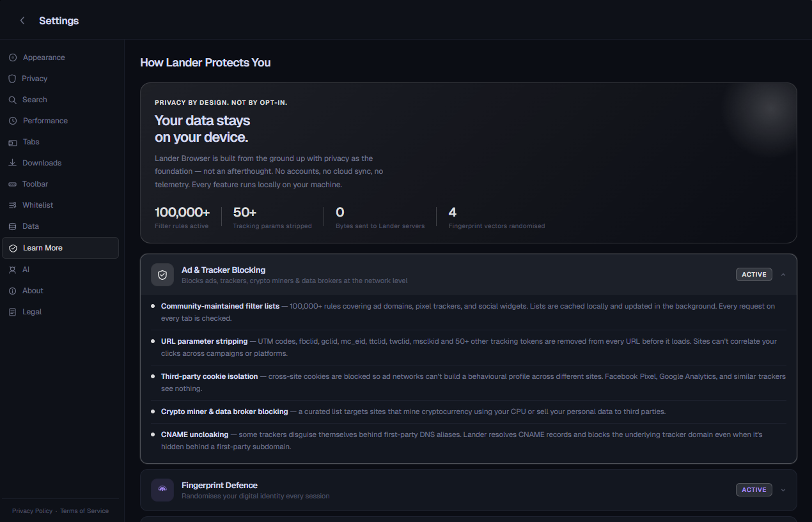Viewport: 812px width, 522px height.
Task: Open the Terms of Service link
Action: (84, 511)
